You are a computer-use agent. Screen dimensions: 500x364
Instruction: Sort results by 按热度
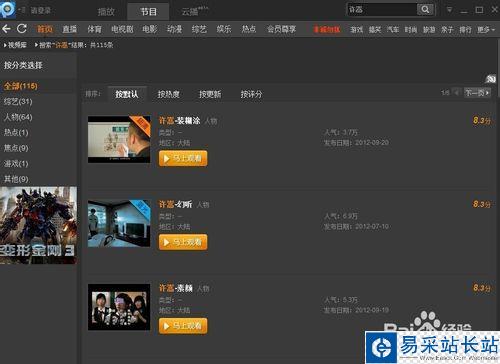click(168, 94)
